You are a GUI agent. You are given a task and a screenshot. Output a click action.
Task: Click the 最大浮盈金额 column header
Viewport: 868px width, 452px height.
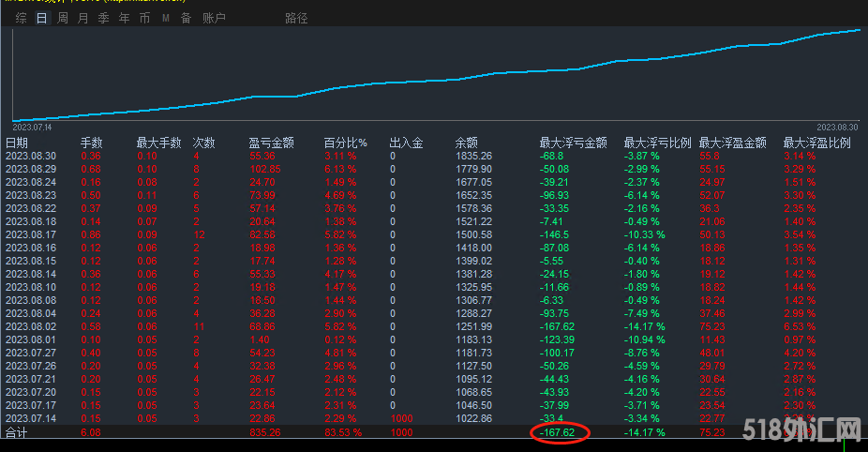tap(732, 143)
